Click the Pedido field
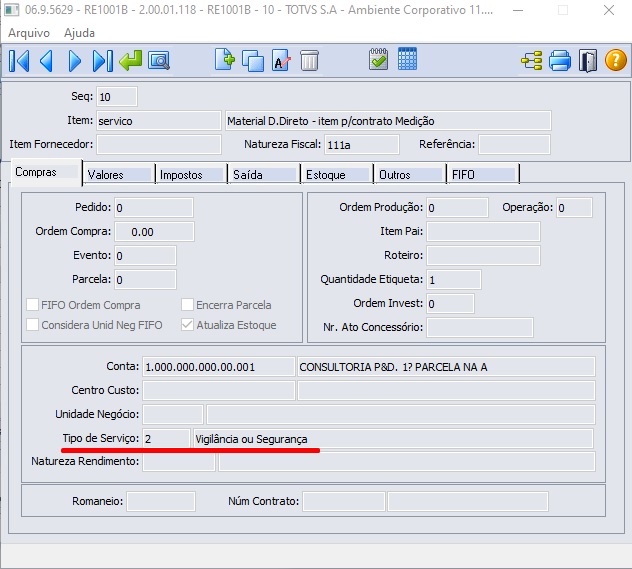Image resolution: width=632 pixels, height=569 pixels. click(x=154, y=208)
